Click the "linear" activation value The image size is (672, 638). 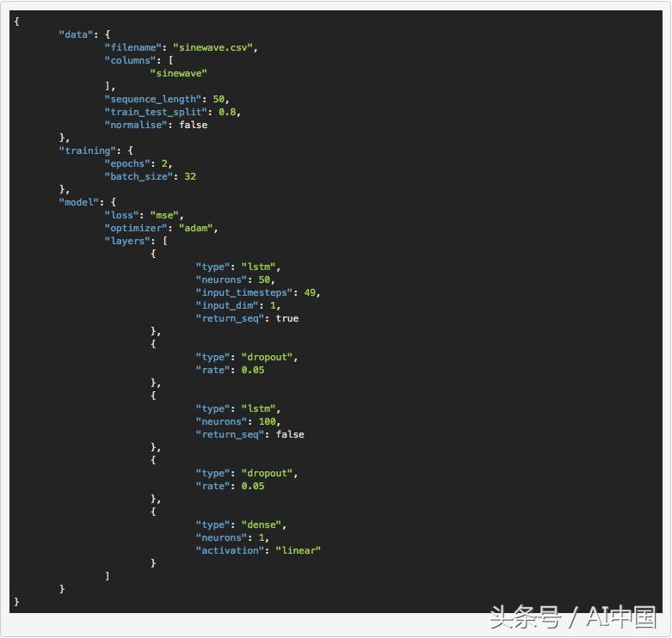pos(299,550)
